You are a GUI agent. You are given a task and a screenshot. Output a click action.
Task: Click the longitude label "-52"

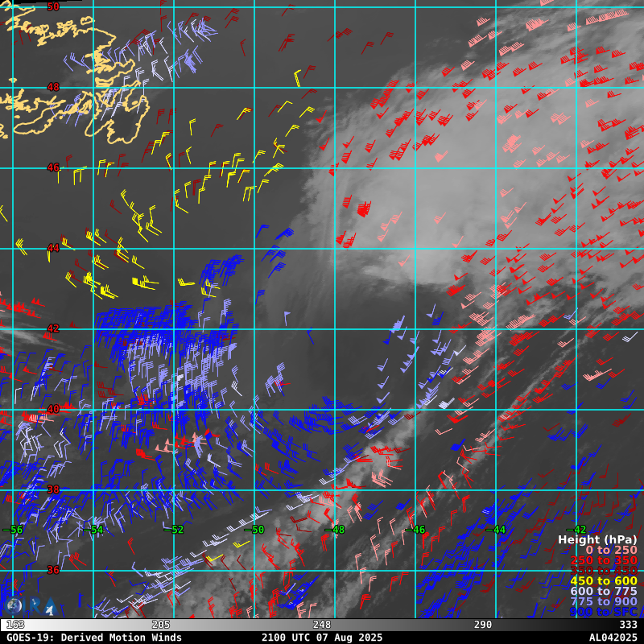174,530
